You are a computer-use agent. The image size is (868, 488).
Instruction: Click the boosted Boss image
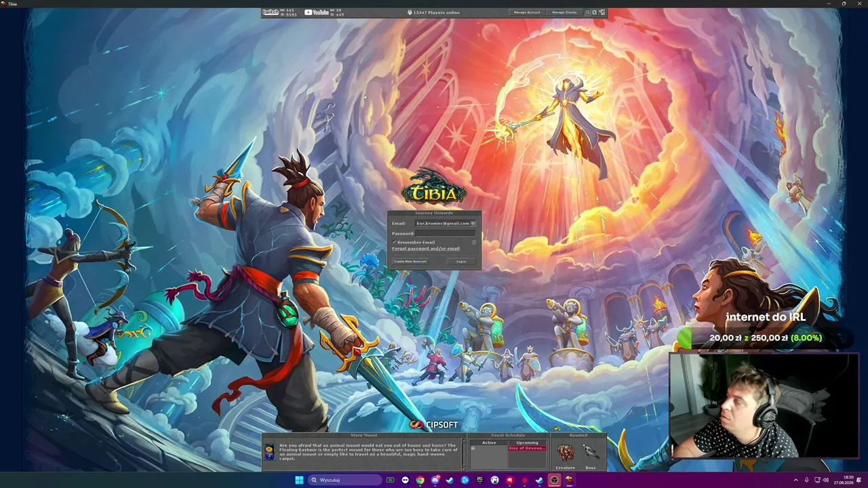click(591, 452)
